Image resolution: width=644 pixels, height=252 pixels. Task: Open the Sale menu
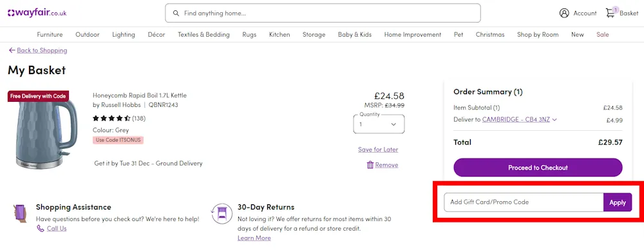click(603, 35)
